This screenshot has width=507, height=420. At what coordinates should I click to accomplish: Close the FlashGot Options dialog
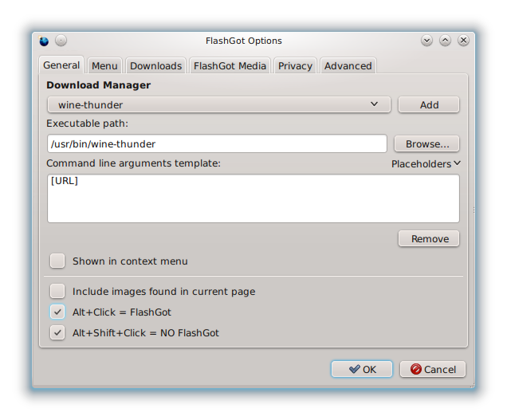tap(463, 41)
